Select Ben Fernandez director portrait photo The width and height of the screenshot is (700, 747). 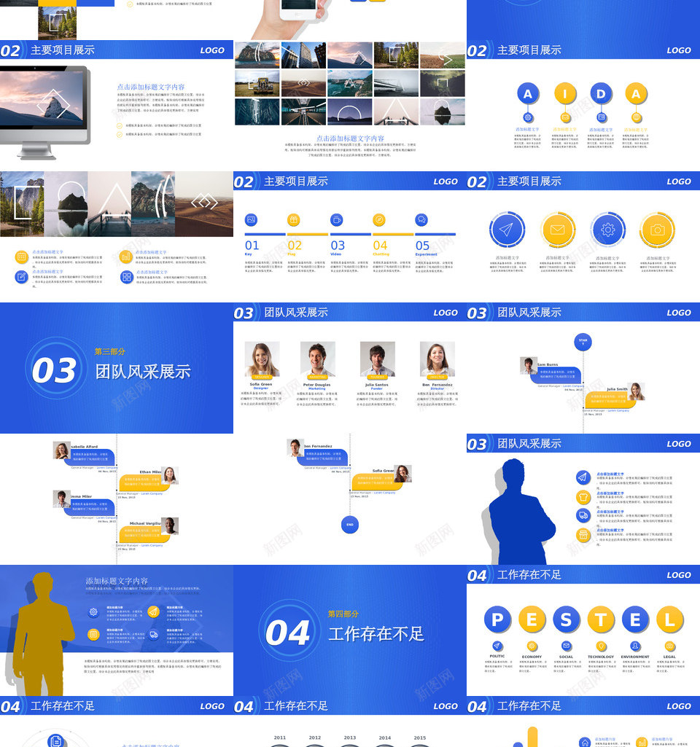(x=437, y=359)
